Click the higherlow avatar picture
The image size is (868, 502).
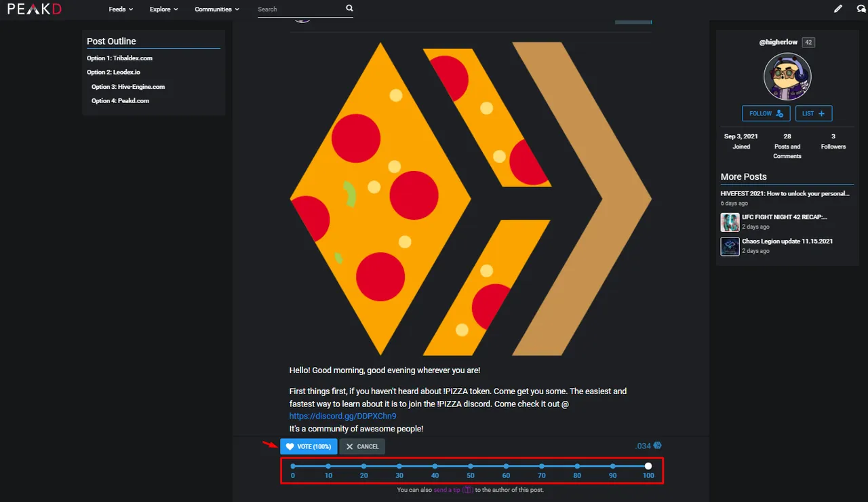(787, 77)
